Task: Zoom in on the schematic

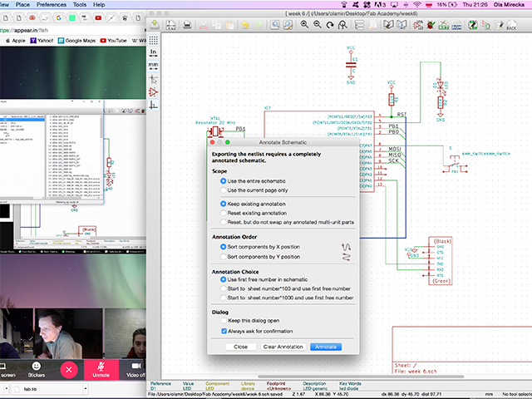Action: (304, 24)
